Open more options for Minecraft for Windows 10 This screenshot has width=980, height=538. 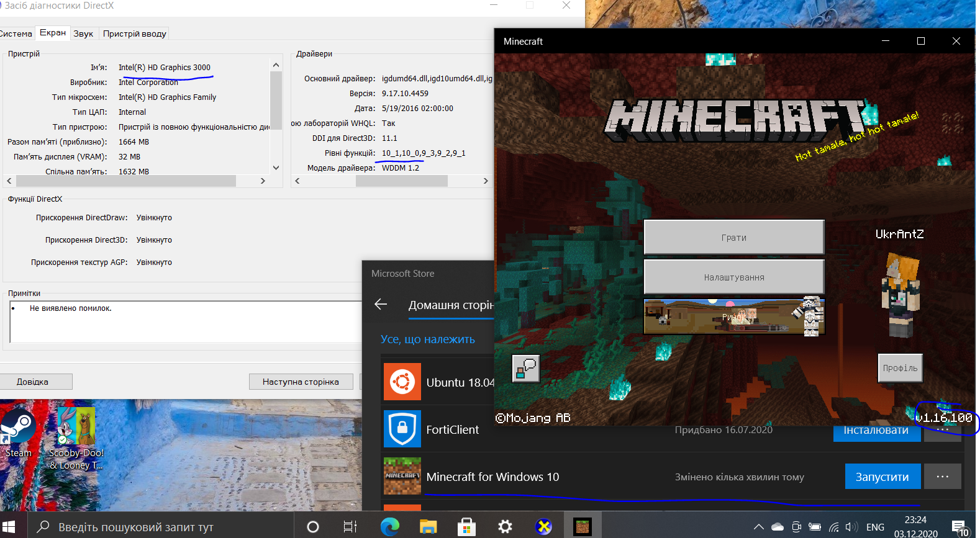[x=942, y=477]
